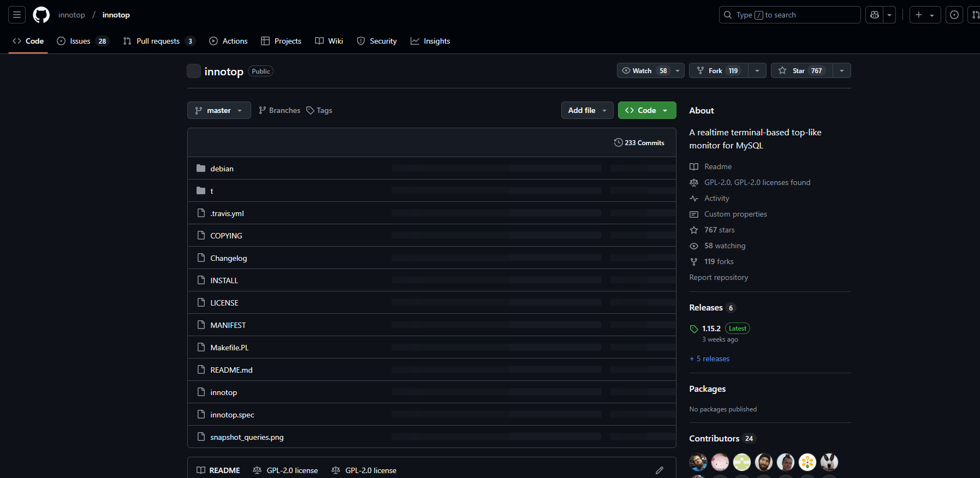Open the first contributor avatar
This screenshot has height=478, width=980.
click(x=698, y=462)
